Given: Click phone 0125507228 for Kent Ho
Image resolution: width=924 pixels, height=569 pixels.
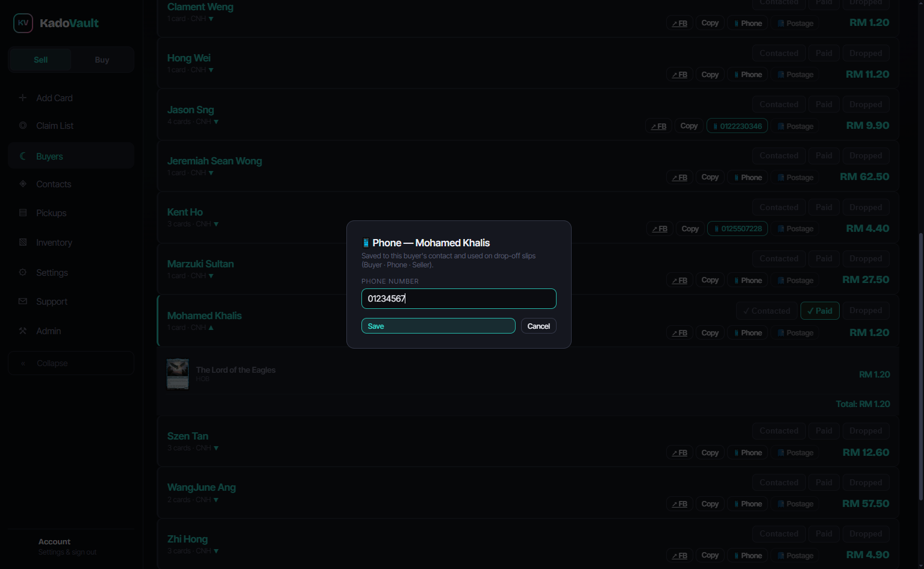Looking at the screenshot, I should [x=738, y=229].
